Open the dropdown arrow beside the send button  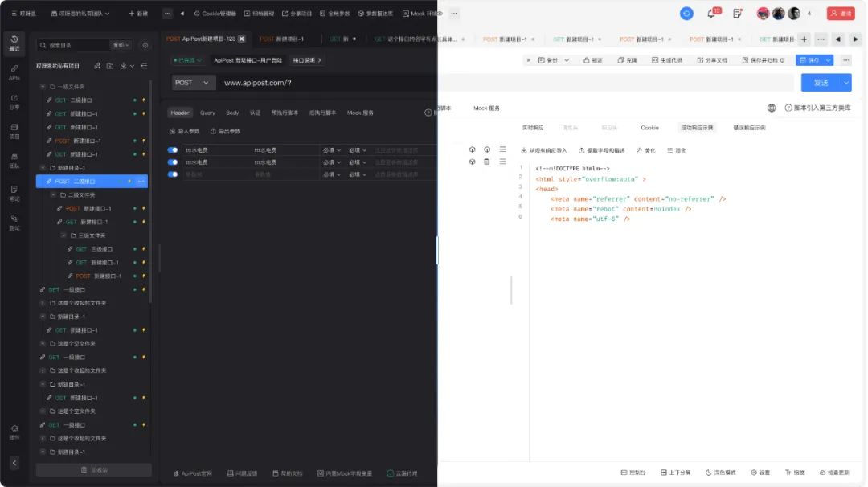click(x=845, y=83)
